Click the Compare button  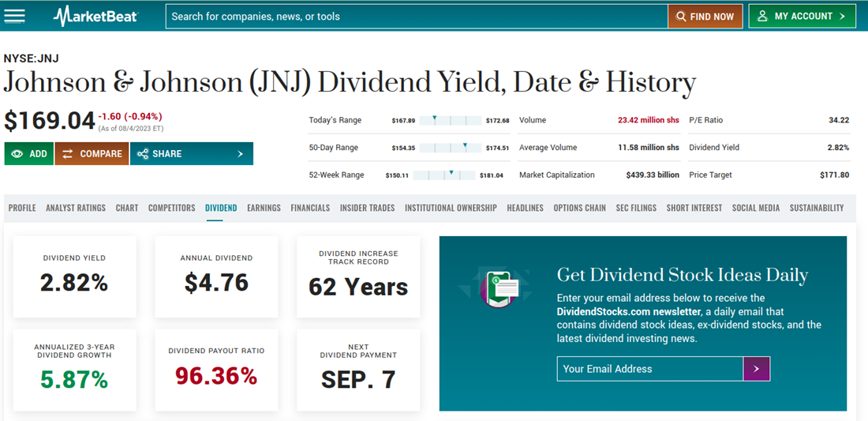92,154
